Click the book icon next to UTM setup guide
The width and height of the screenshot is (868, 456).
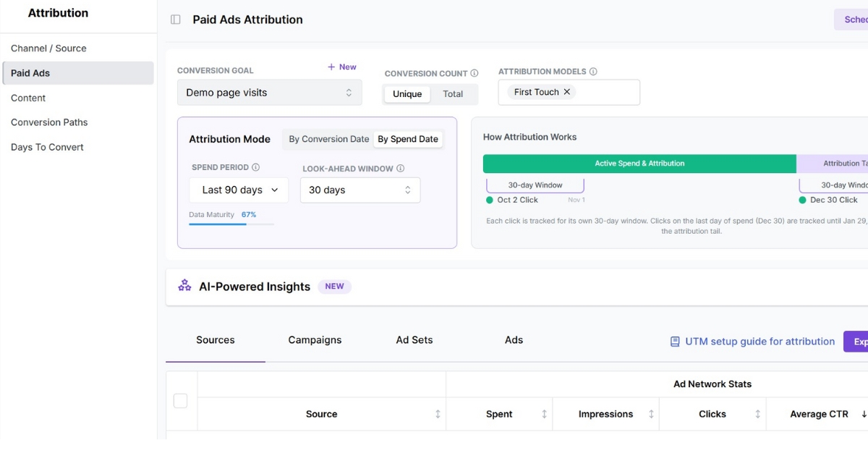tap(676, 341)
